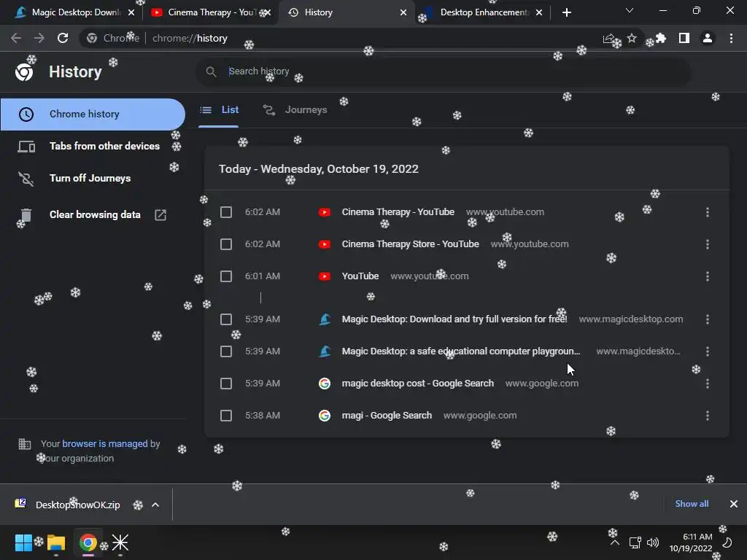747x560 pixels.
Task: Select the magi - Google Search checkbox
Action: click(226, 416)
